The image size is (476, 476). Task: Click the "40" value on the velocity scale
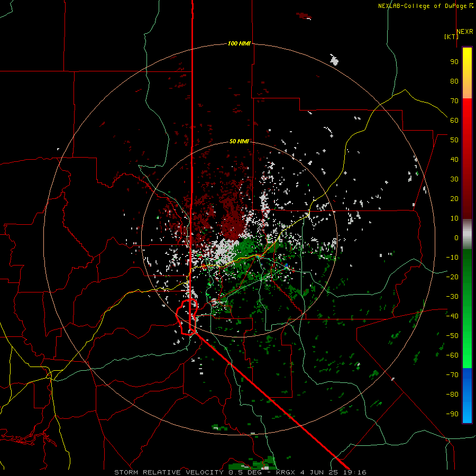click(x=454, y=159)
